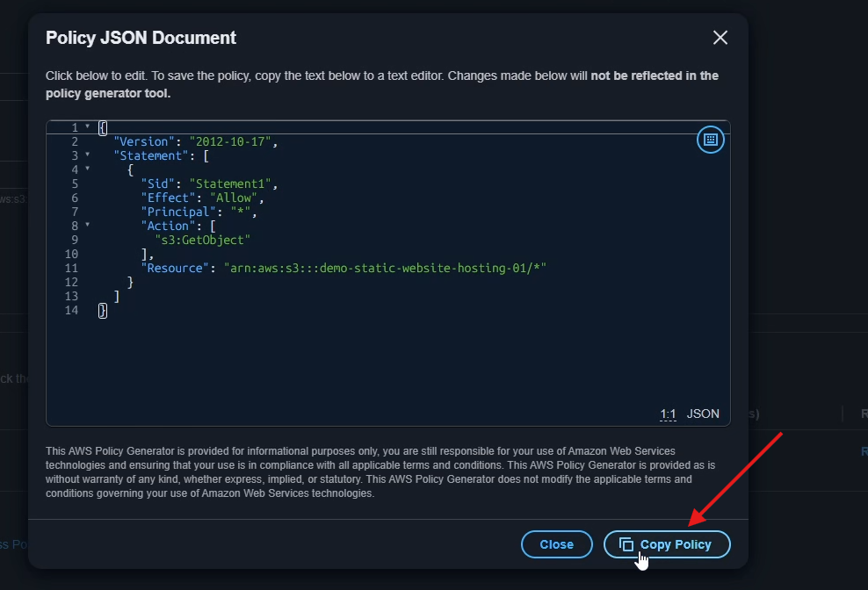This screenshot has height=590, width=868.
Task: Click the closing bracket on line 13
Action: pyautogui.click(x=117, y=296)
